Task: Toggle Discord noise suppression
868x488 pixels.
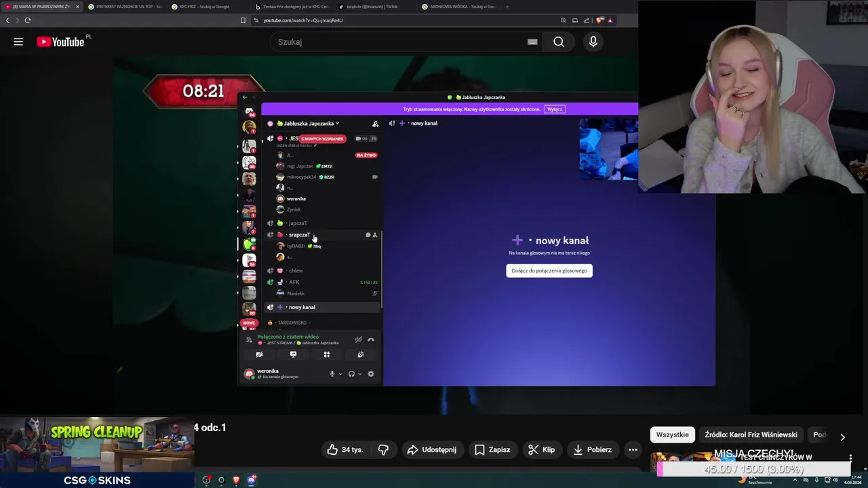Action: point(358,340)
